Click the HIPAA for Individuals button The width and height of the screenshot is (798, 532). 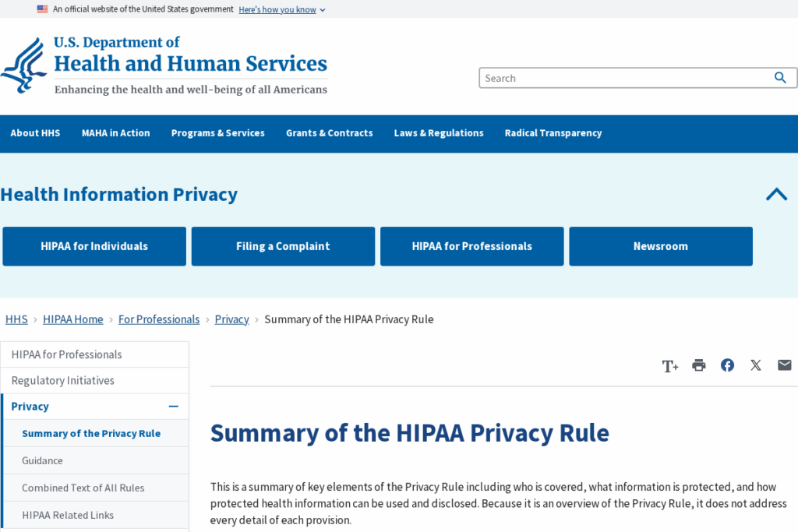[94, 246]
